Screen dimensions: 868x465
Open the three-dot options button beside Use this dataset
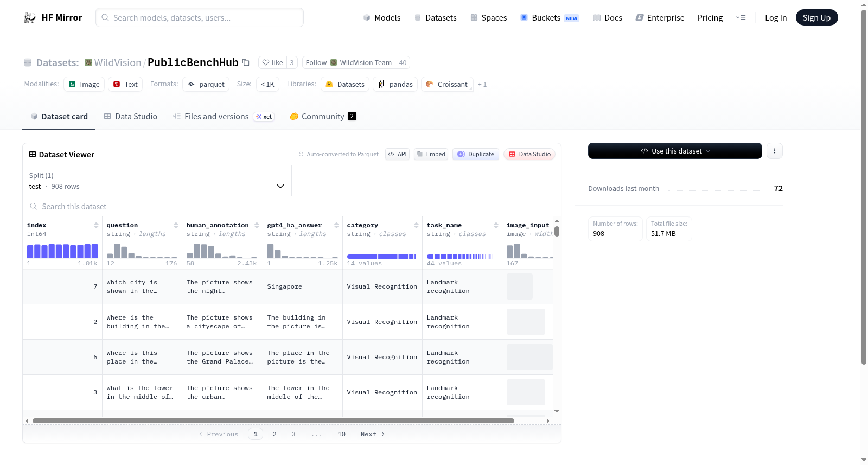[x=775, y=151]
